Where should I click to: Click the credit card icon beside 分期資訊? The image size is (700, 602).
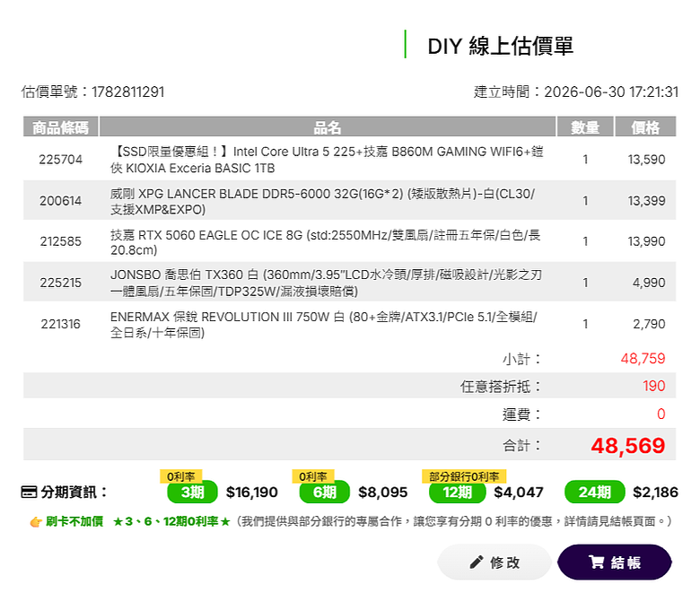coord(29,493)
